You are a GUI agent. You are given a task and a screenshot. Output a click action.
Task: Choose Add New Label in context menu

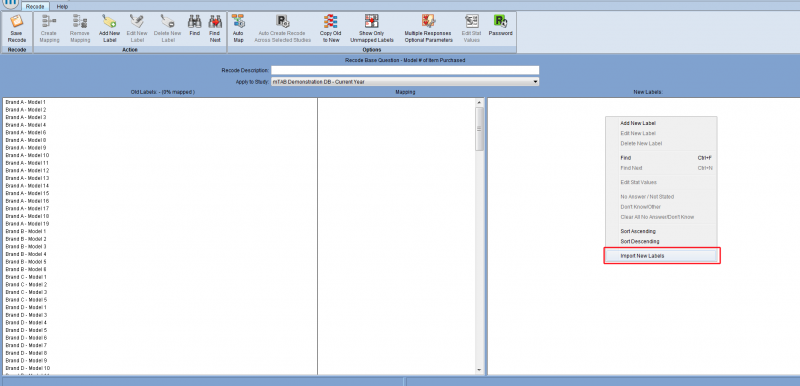coord(661,123)
